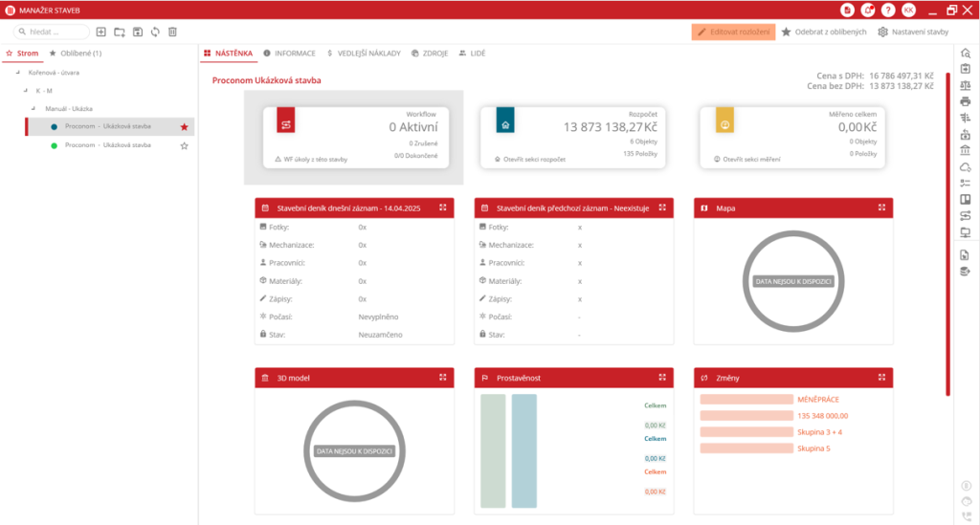
Task: Unfavorite the selected Proconom stavba red star
Action: coord(185,126)
